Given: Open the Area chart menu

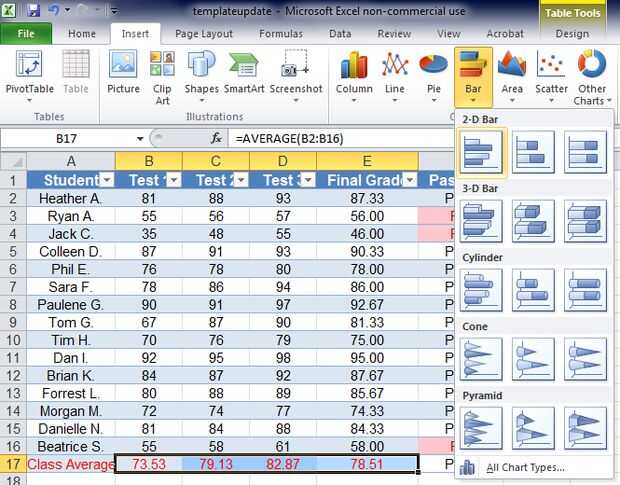Looking at the screenshot, I should coord(512,75).
